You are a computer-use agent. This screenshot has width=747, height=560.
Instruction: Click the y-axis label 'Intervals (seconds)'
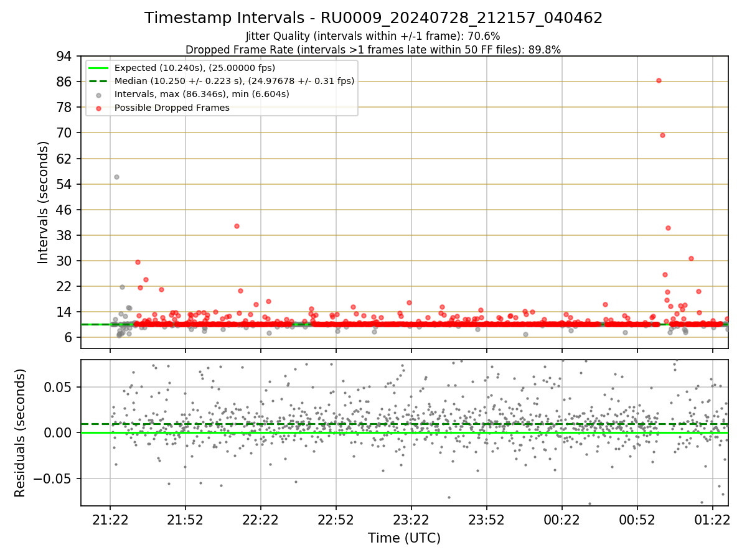(x=43, y=202)
